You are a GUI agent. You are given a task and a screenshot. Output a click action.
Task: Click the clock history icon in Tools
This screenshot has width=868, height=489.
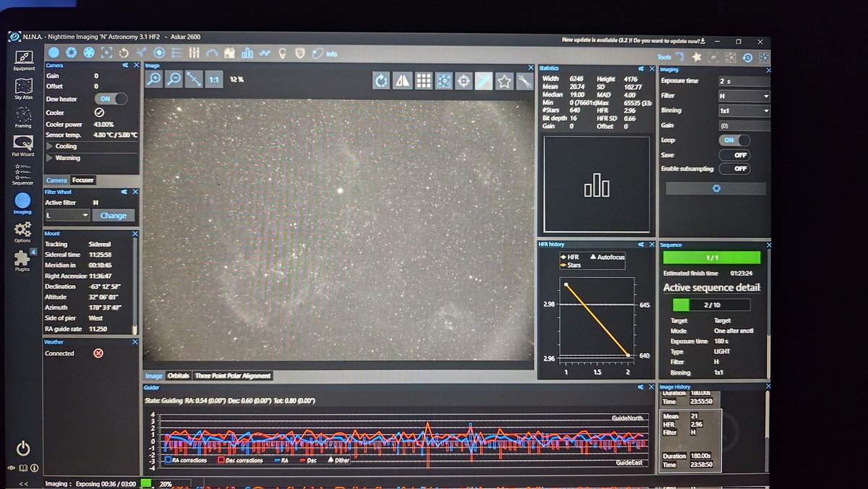(x=747, y=57)
